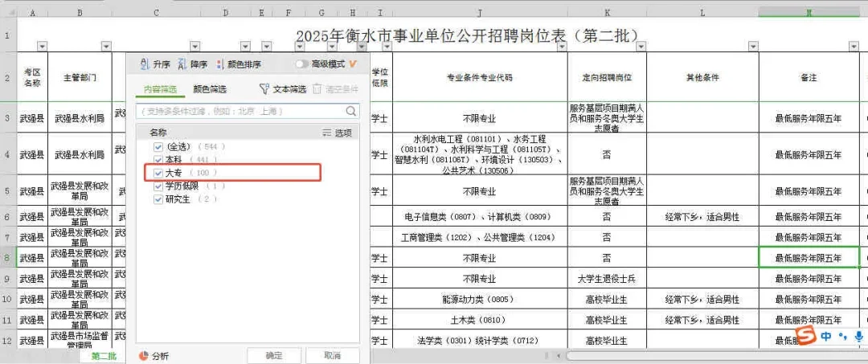Select the 第二批 sheet tab
Image resolution: width=868 pixels, height=364 pixels.
104,356
